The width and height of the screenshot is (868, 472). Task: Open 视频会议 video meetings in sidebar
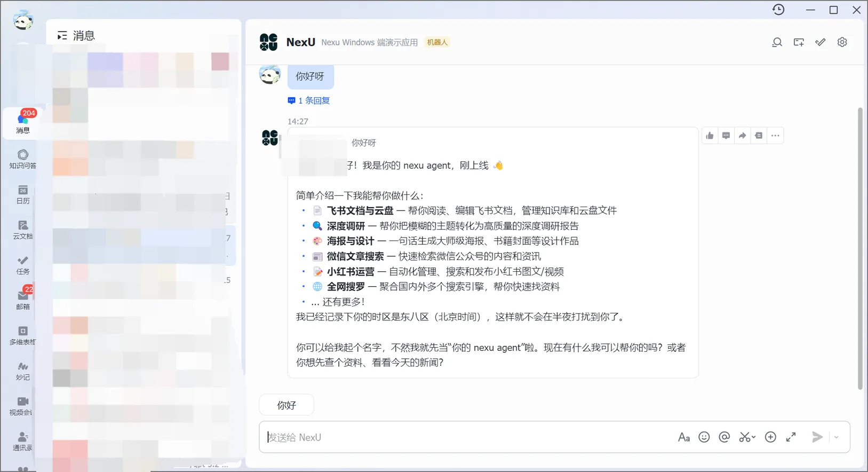click(x=23, y=406)
